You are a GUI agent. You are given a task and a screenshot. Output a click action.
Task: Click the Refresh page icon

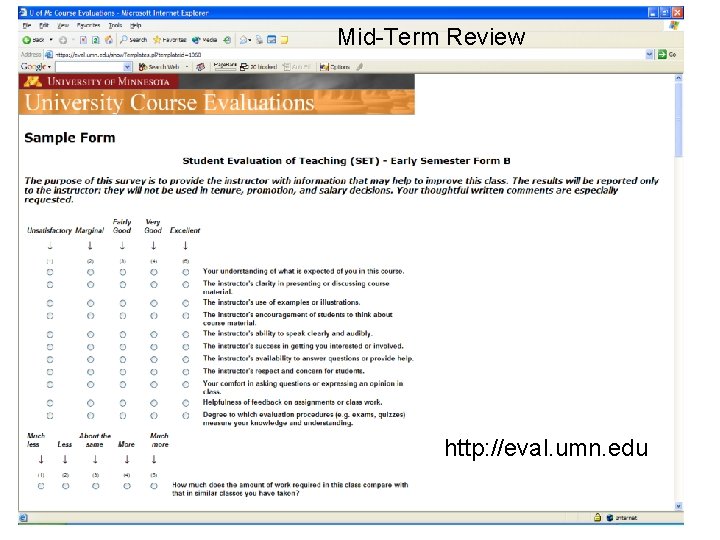96,40
